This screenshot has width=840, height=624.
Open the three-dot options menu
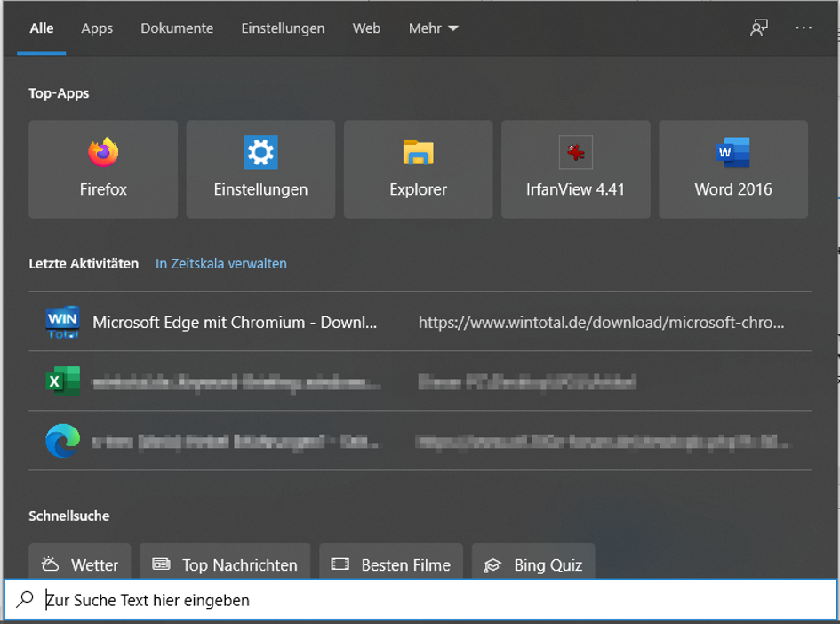pos(803,28)
